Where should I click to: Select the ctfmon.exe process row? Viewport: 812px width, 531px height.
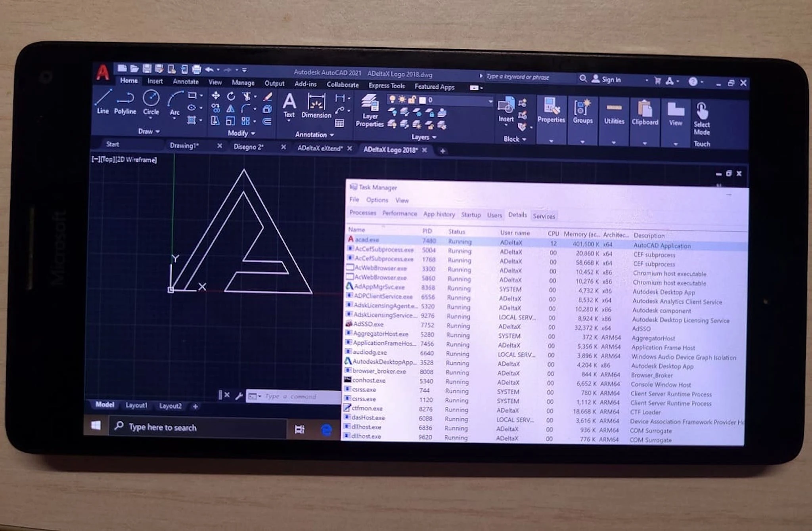pos(544,410)
